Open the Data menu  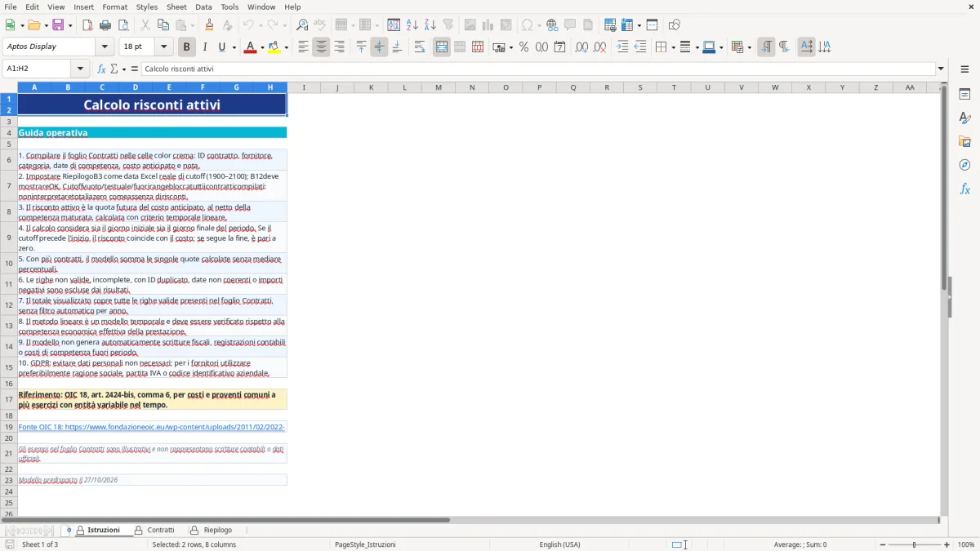pos(203,7)
